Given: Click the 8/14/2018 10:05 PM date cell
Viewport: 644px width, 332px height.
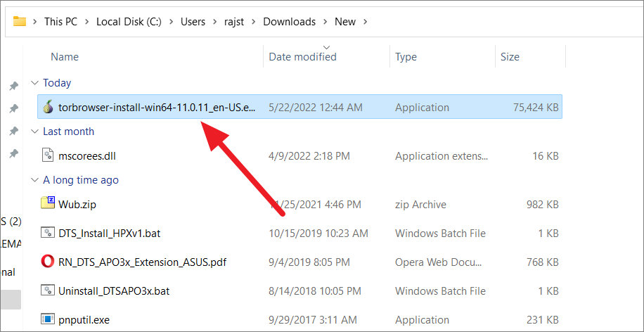Looking at the screenshot, I should [x=316, y=291].
